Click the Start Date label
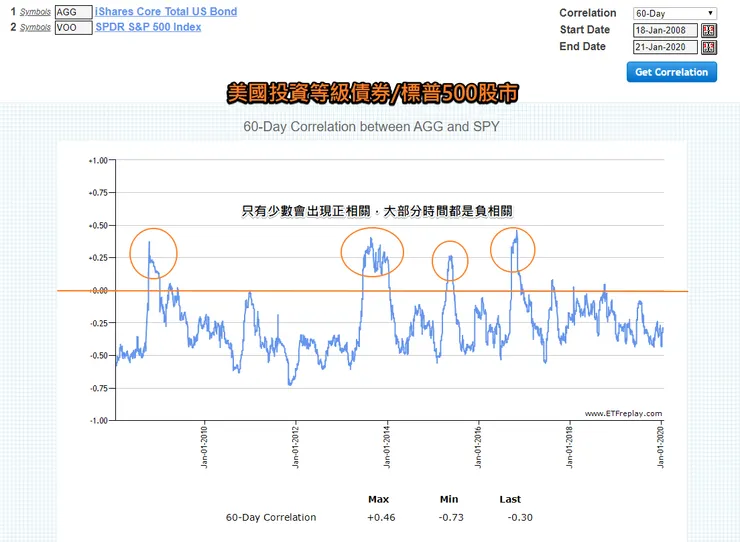This screenshot has width=740, height=542. click(x=585, y=30)
